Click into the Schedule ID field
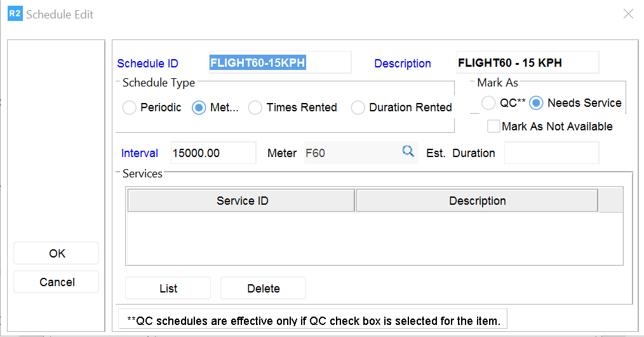Screen dimensions: 644x337 point(279,63)
